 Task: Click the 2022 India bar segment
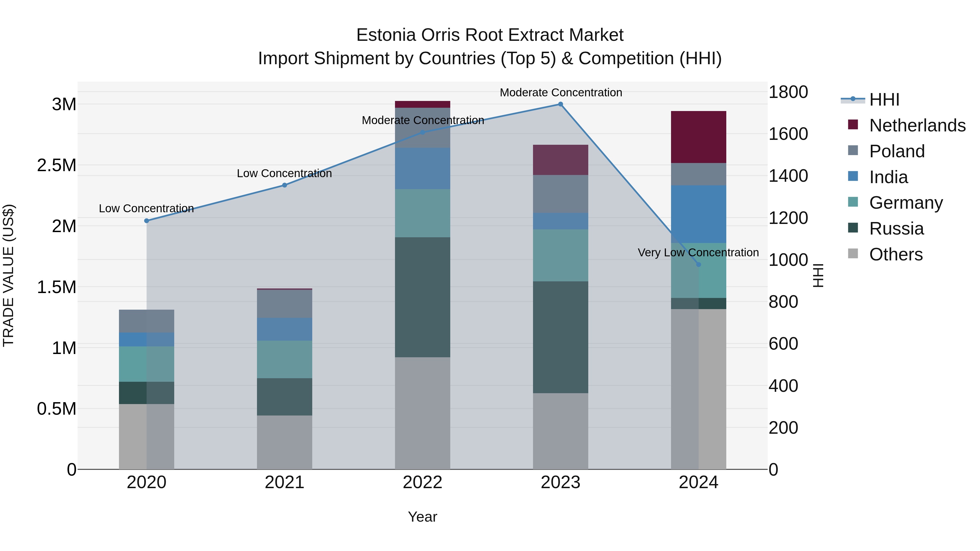click(x=423, y=168)
